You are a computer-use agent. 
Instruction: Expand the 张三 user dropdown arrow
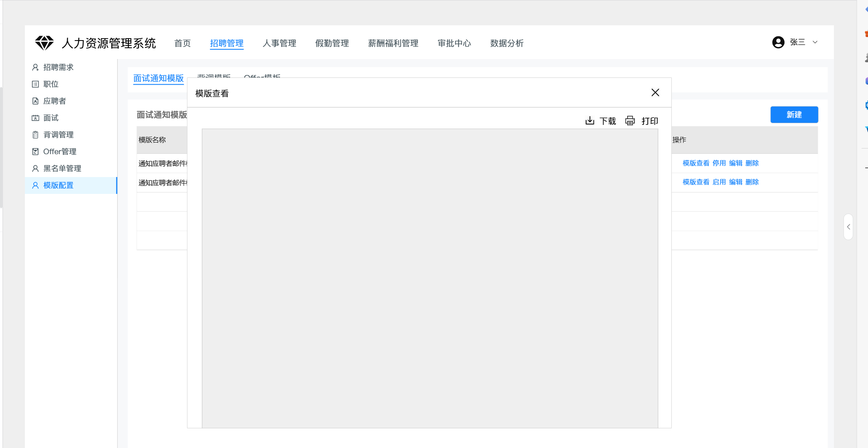click(x=815, y=42)
